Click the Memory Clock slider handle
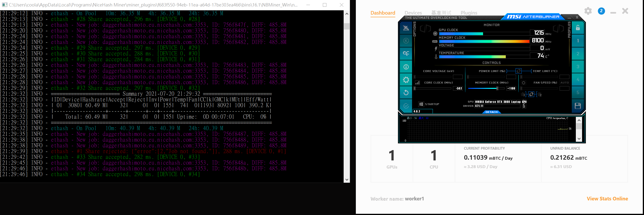Viewport: 644px width, 215px height. (497, 88)
